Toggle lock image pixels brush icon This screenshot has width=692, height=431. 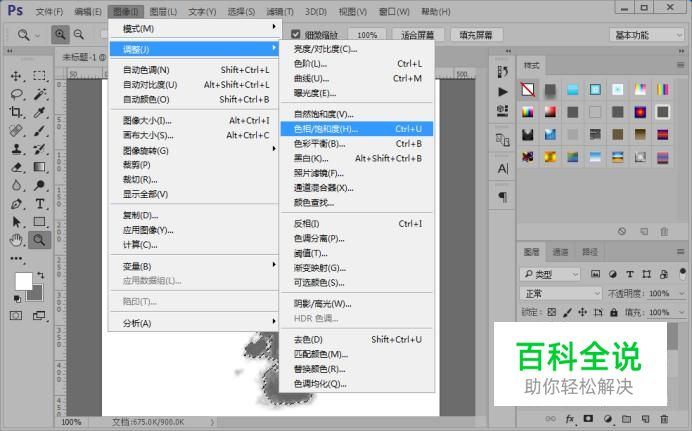pyautogui.click(x=567, y=312)
